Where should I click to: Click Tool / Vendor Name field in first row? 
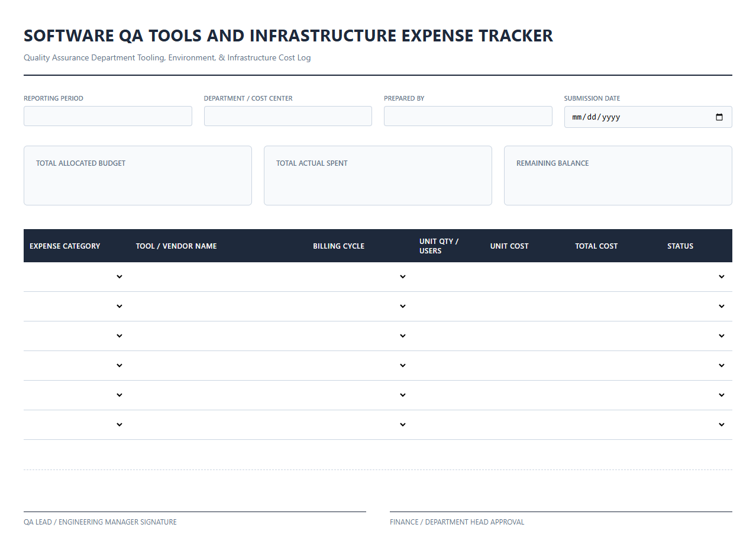point(218,276)
